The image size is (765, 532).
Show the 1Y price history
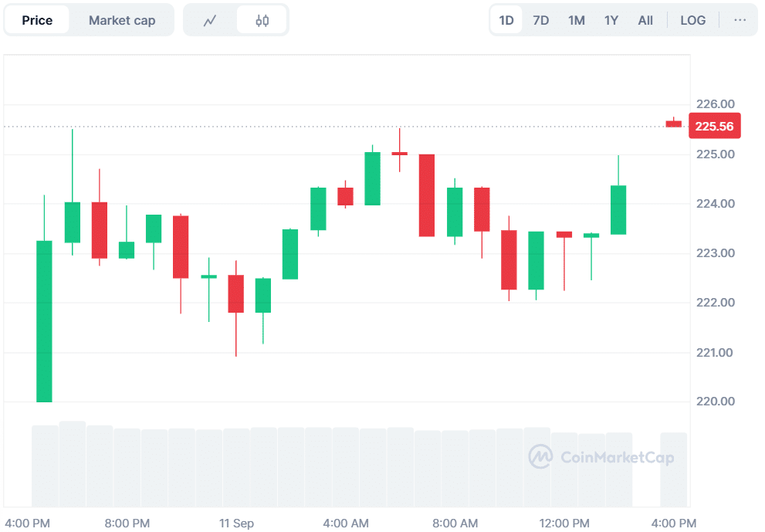[x=611, y=20]
